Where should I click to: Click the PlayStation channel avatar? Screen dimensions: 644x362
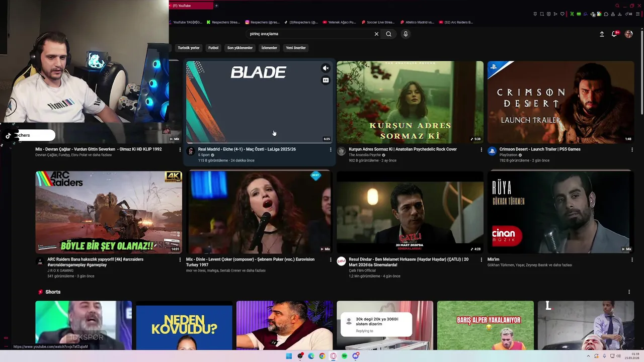click(492, 151)
